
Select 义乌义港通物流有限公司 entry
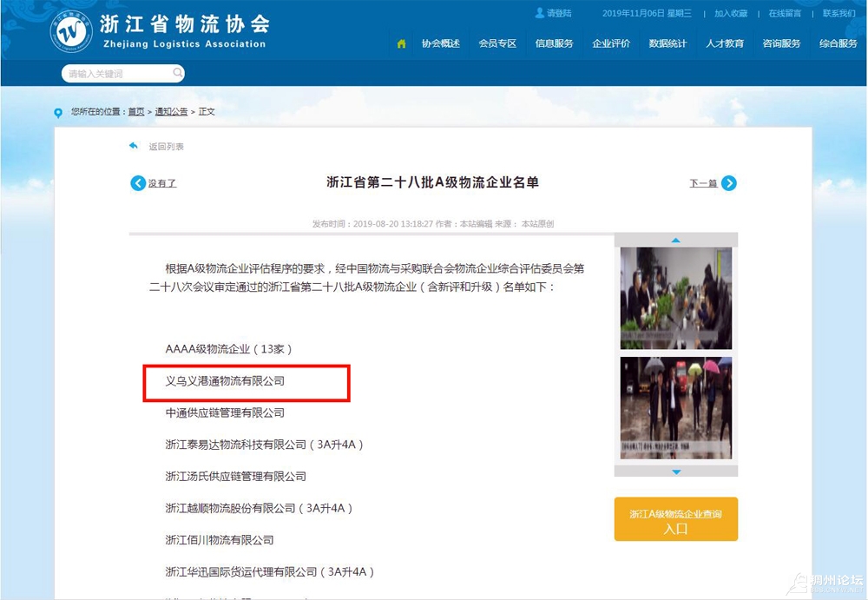pyautogui.click(x=225, y=381)
